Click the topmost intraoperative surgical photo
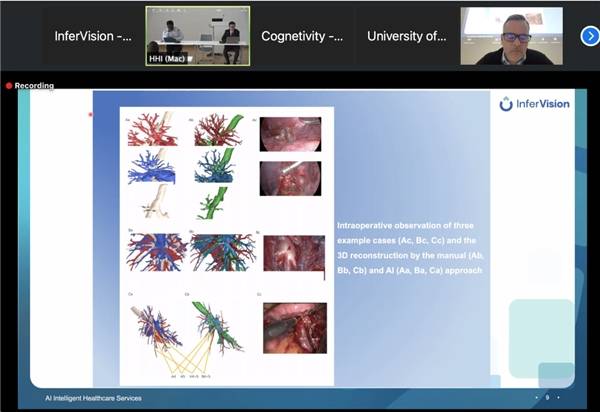The image size is (600, 412). 290,134
